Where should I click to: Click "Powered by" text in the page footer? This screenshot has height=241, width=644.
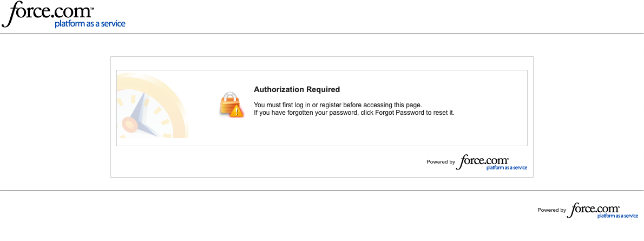coord(551,210)
